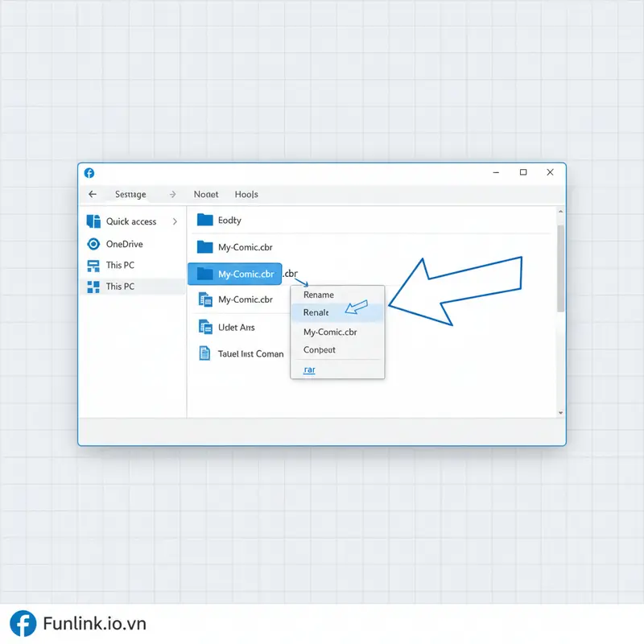Open the Hools menu

(246, 194)
